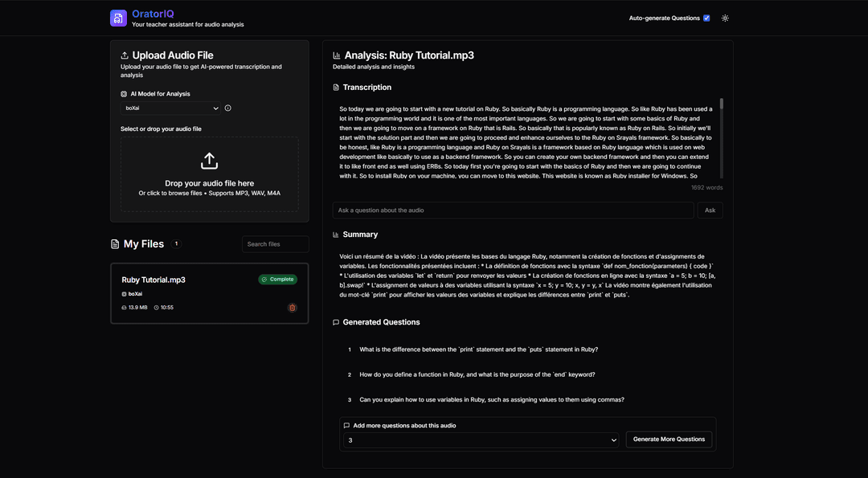Delete Ruby Tutorial.mp3 with the trash icon
The height and width of the screenshot is (478, 868).
[x=292, y=308]
